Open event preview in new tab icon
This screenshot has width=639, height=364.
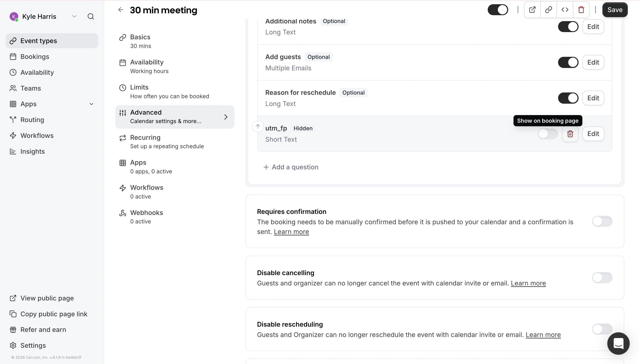pyautogui.click(x=532, y=10)
